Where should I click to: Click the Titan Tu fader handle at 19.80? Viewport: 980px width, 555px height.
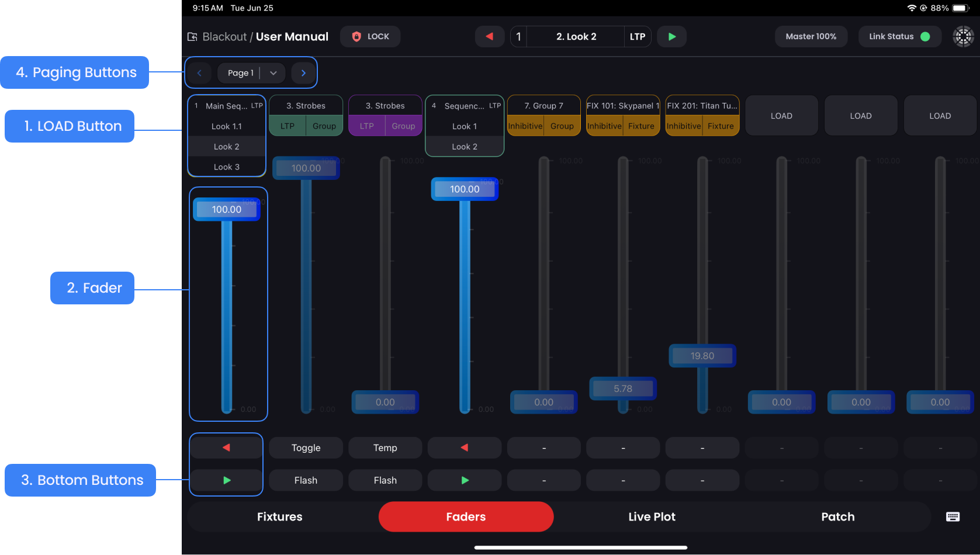[702, 356]
